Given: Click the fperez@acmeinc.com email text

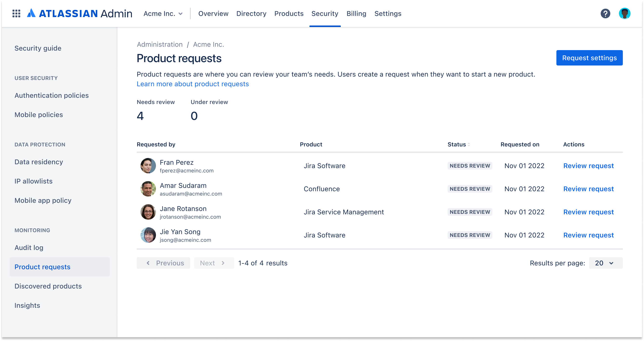Looking at the screenshot, I should click(x=187, y=171).
